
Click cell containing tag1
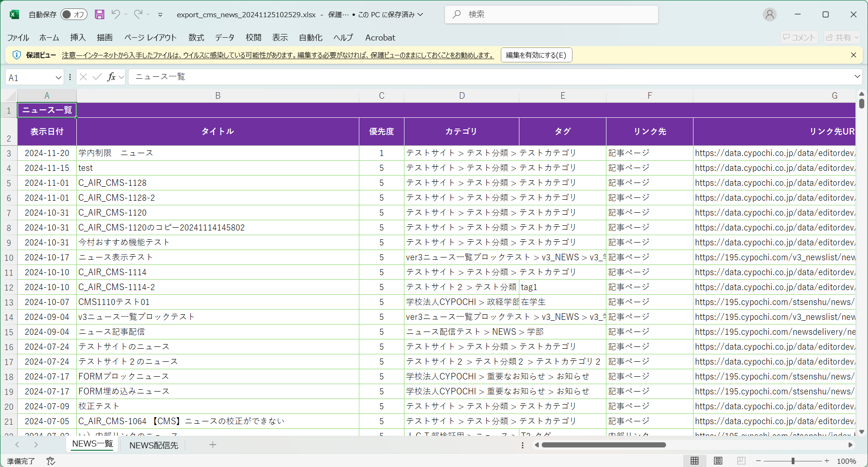click(x=563, y=287)
